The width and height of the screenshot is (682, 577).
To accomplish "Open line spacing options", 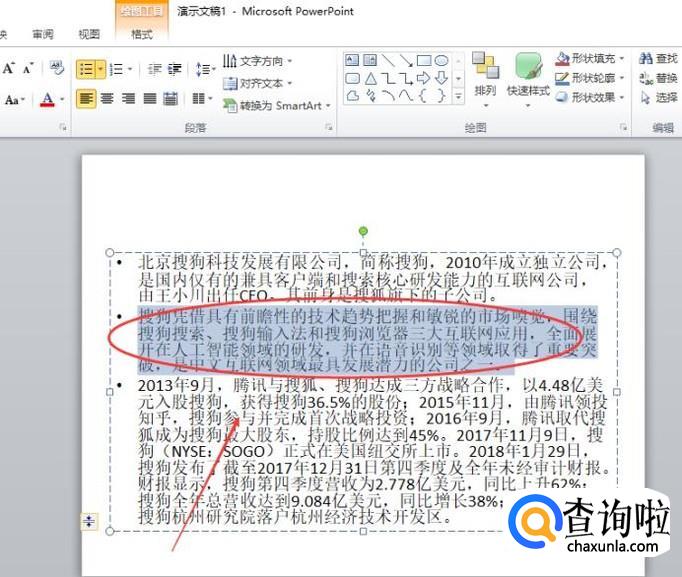I will click(205, 69).
